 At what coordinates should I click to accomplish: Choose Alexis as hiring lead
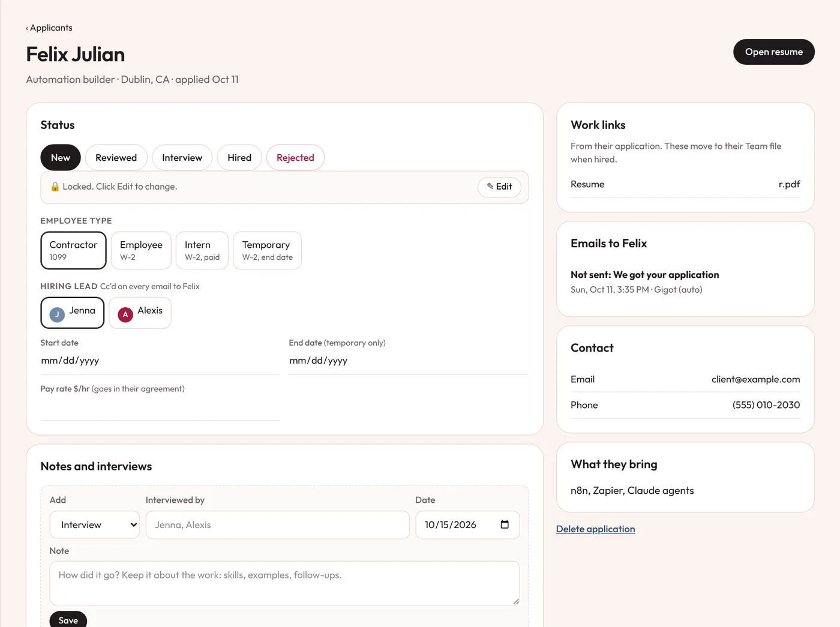click(140, 313)
